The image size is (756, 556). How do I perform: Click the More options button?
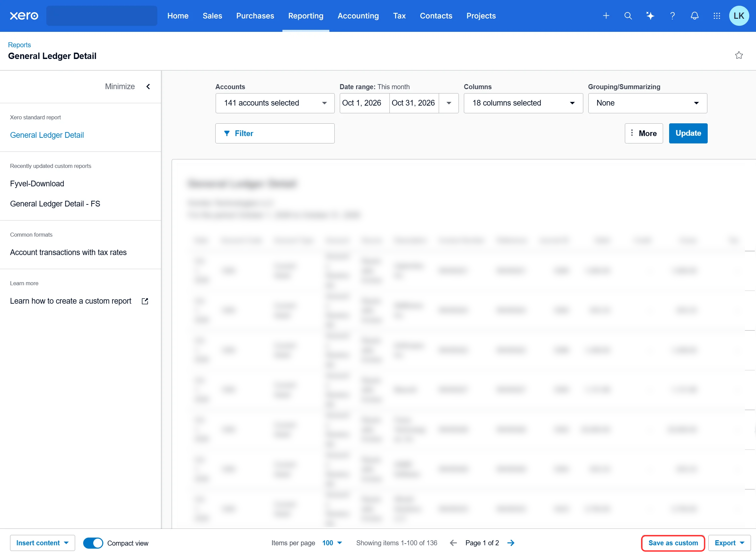(644, 133)
